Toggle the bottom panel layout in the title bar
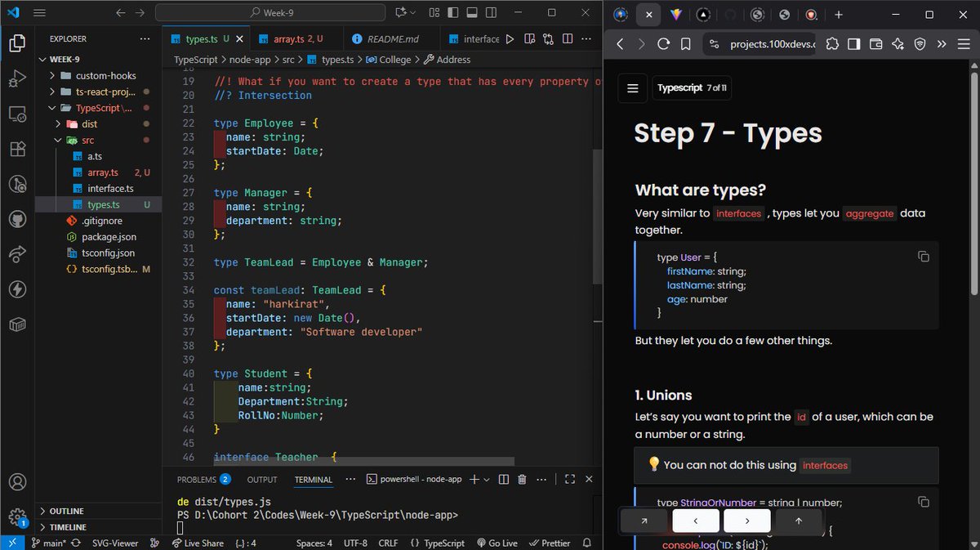Screen dimensions: 980x550 coord(474,13)
